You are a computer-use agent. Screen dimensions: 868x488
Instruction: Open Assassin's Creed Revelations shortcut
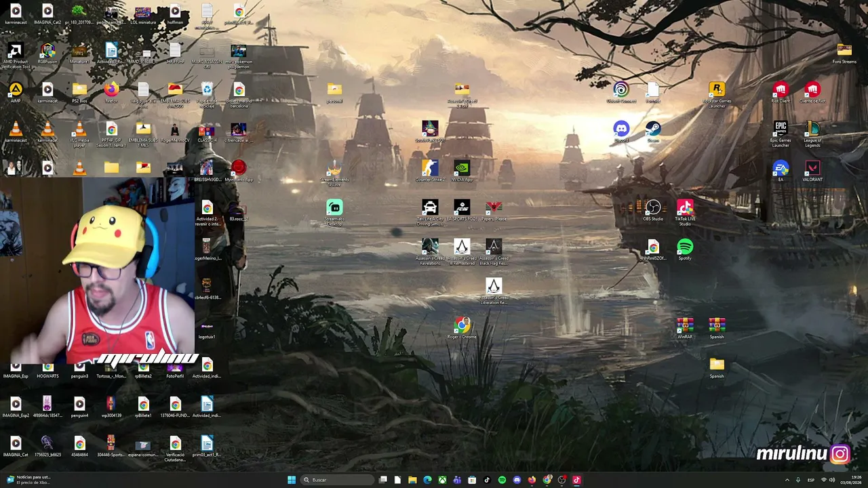coord(430,253)
